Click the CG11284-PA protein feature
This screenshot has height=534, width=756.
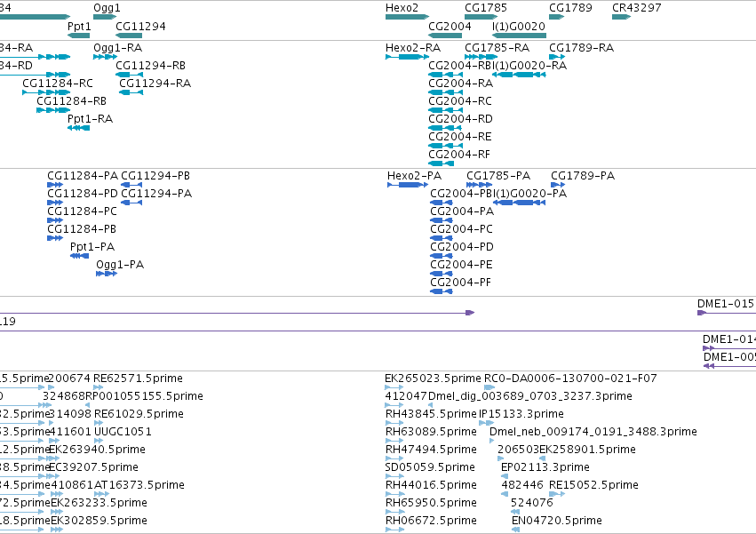[x=55, y=185]
